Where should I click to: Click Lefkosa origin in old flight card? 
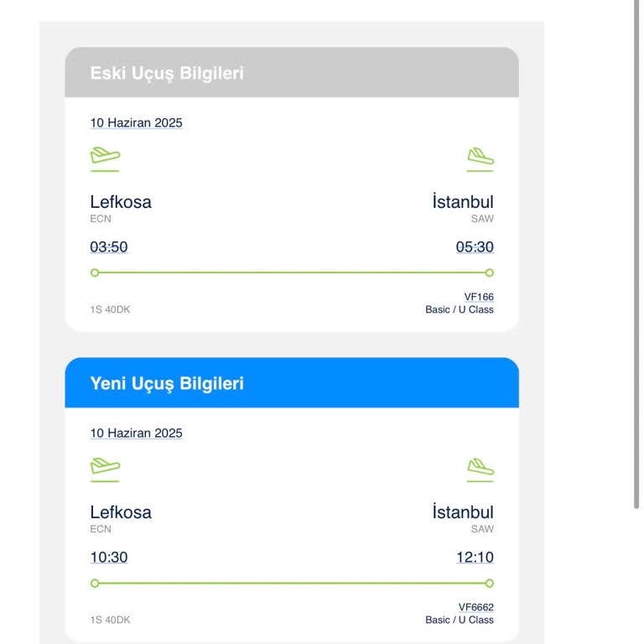(121, 202)
